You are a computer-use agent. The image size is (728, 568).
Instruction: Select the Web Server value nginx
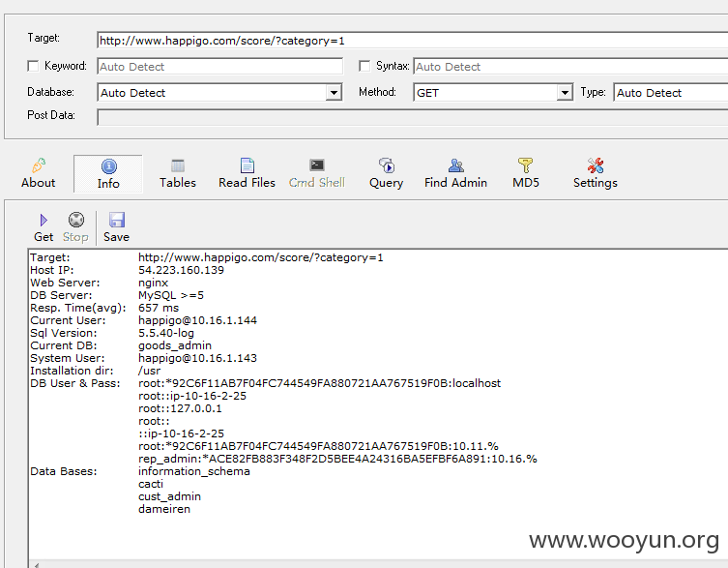pyautogui.click(x=153, y=283)
